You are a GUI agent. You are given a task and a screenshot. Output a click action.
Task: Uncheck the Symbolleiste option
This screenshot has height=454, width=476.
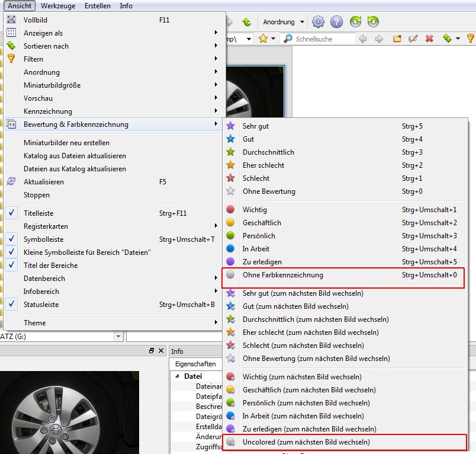pyautogui.click(x=12, y=239)
